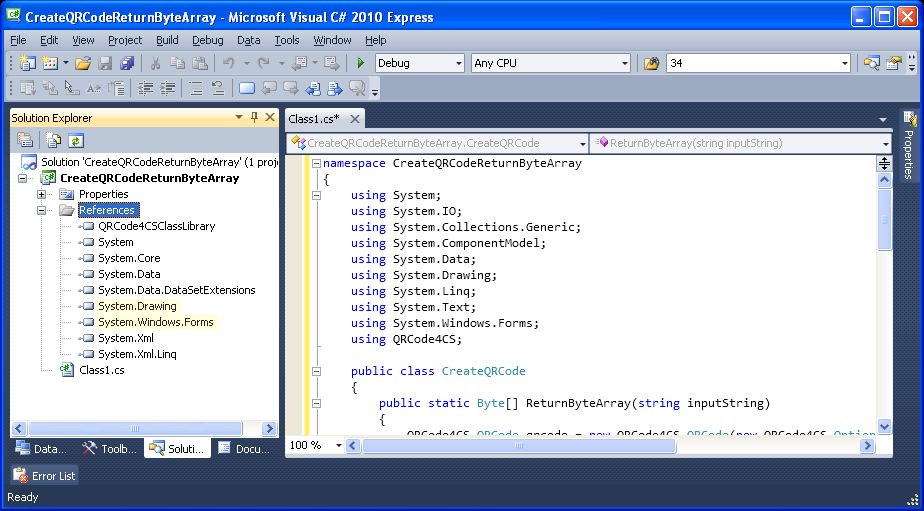Open the Debug configuration dropdown
The image size is (924, 511).
pyautogui.click(x=458, y=63)
